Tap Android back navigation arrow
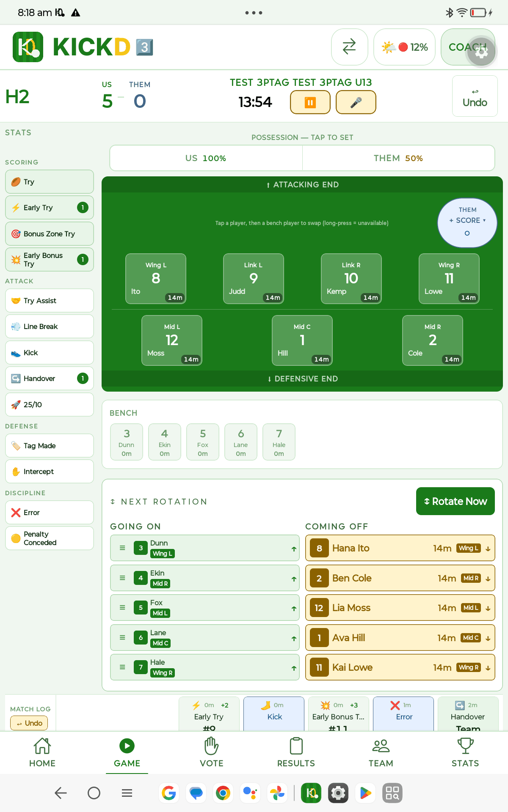Screen dimensions: 508x812 pyautogui.click(x=61, y=793)
